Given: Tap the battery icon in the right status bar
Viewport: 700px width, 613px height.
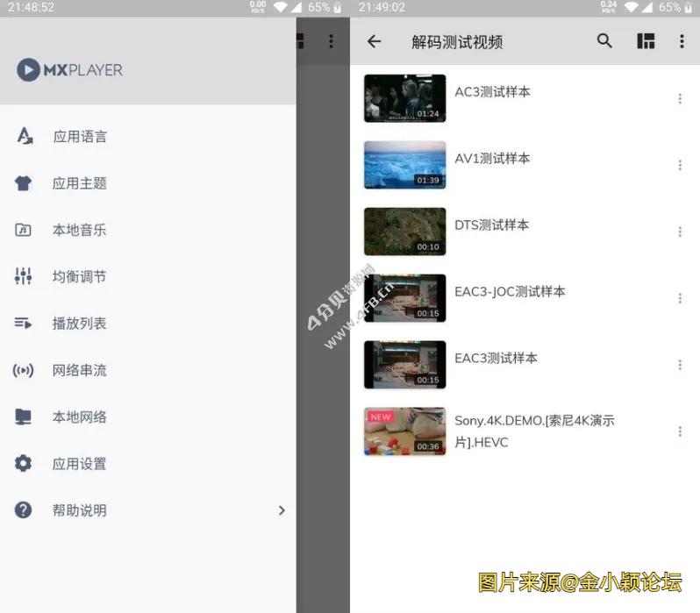Looking at the screenshot, I should [689, 8].
